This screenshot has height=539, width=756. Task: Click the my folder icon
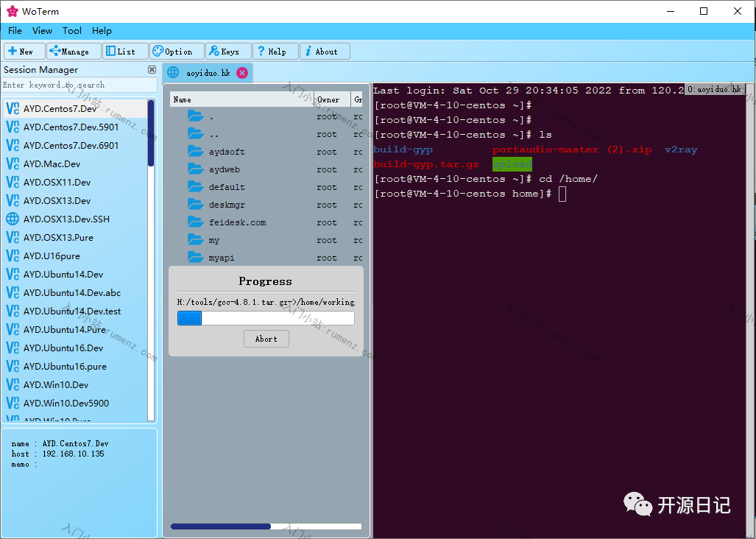(x=195, y=239)
